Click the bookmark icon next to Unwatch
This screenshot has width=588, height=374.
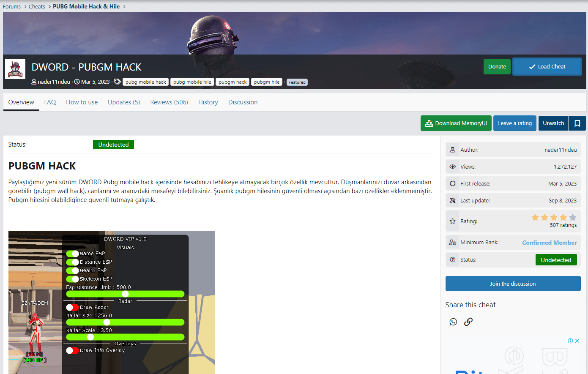coord(577,123)
